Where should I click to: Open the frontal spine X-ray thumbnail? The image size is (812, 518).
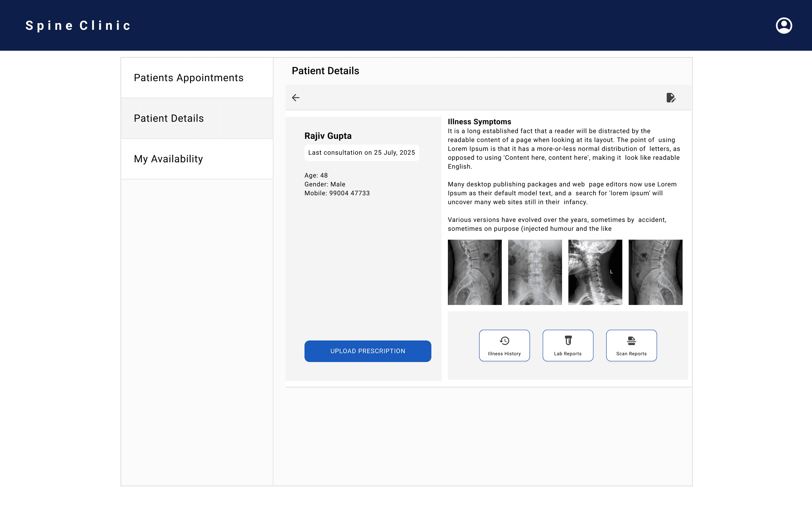click(x=535, y=272)
